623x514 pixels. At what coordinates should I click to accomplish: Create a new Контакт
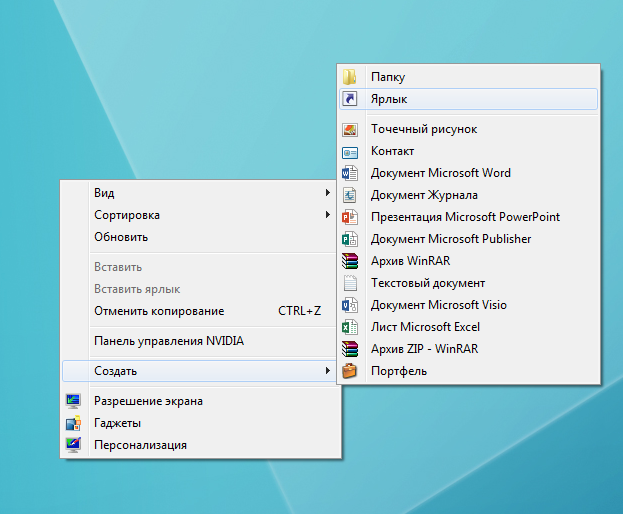(x=468, y=151)
